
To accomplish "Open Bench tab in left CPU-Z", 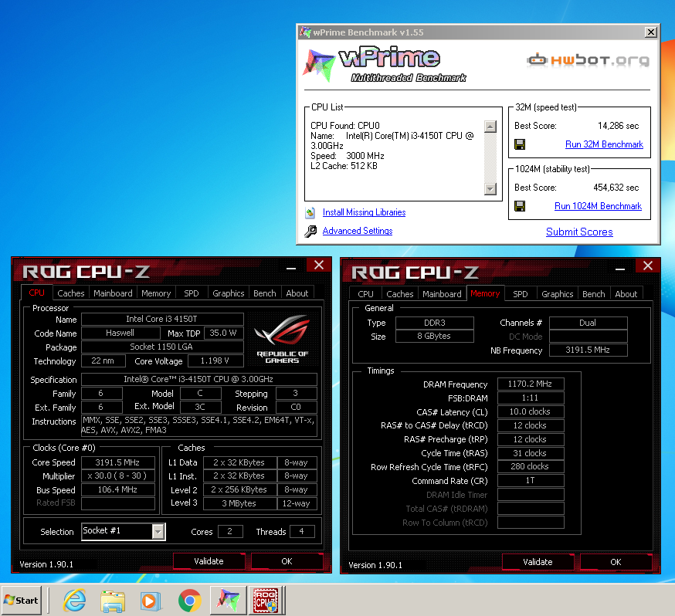I will (x=265, y=293).
